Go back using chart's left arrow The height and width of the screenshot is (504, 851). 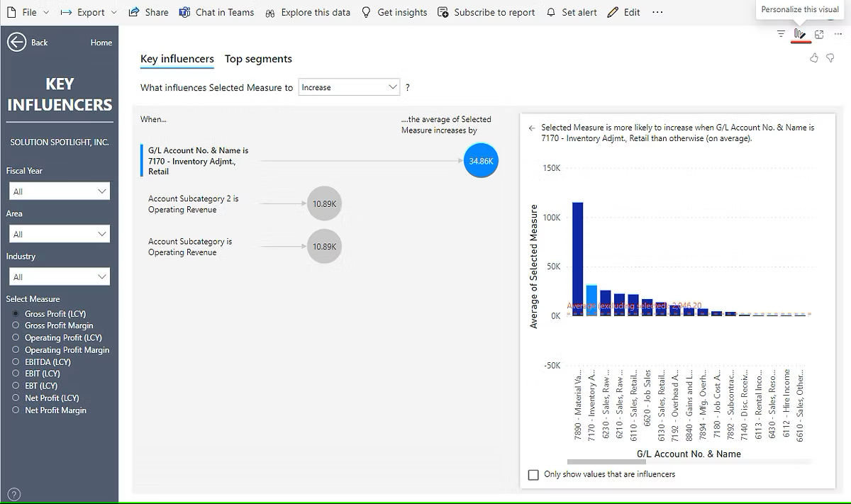532,128
